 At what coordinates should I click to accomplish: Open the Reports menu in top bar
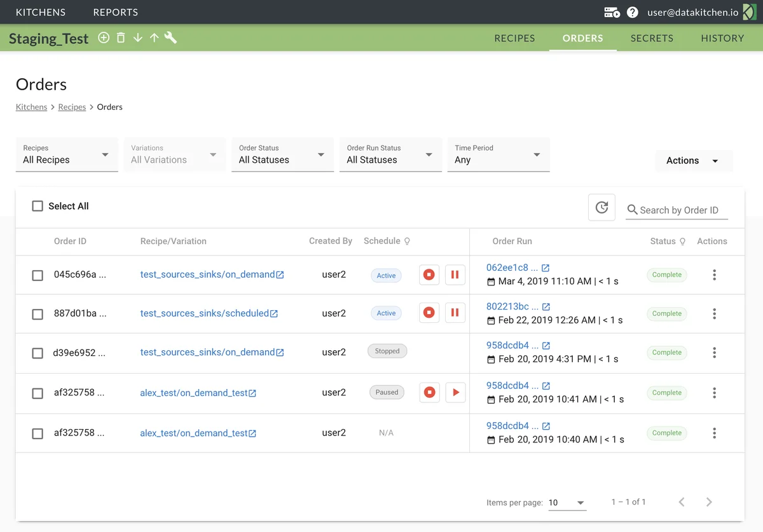coord(115,12)
